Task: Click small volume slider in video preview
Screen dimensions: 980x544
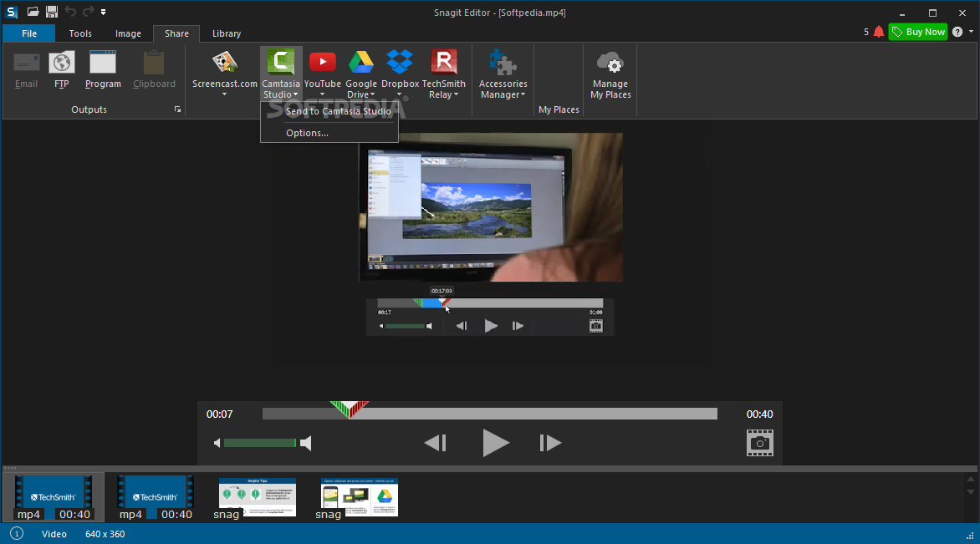Action: 405,325
